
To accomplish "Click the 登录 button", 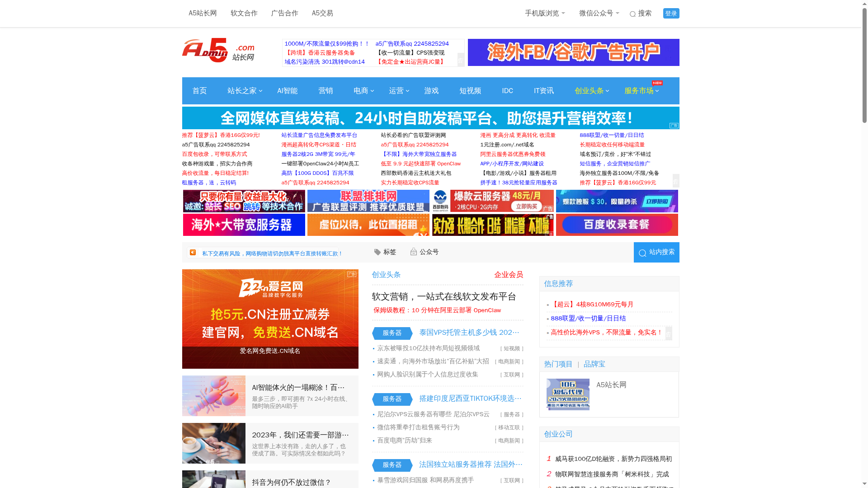I will [671, 14].
